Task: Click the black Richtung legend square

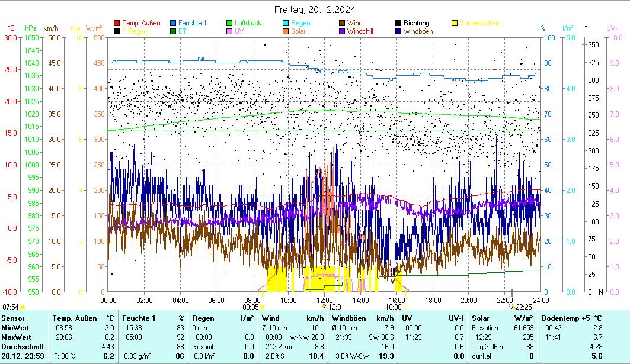Action: 399,23
